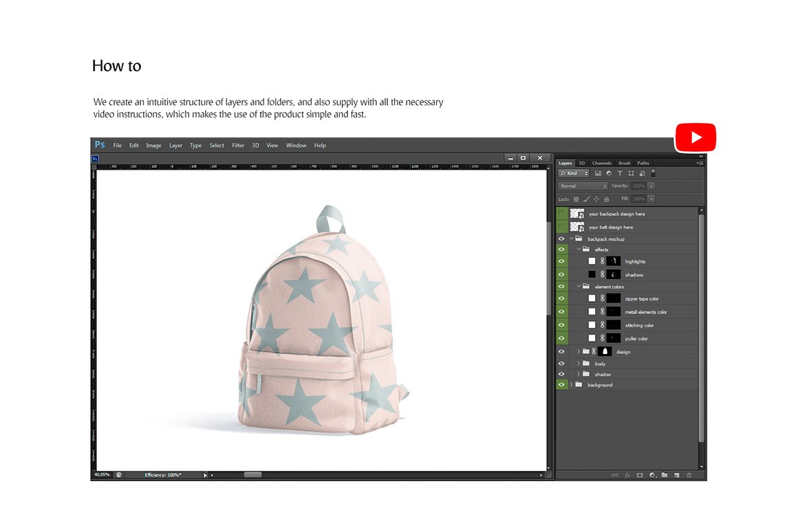Screen dimensions: 798x532
Task: Click the delete layer trash icon
Action: tap(689, 475)
